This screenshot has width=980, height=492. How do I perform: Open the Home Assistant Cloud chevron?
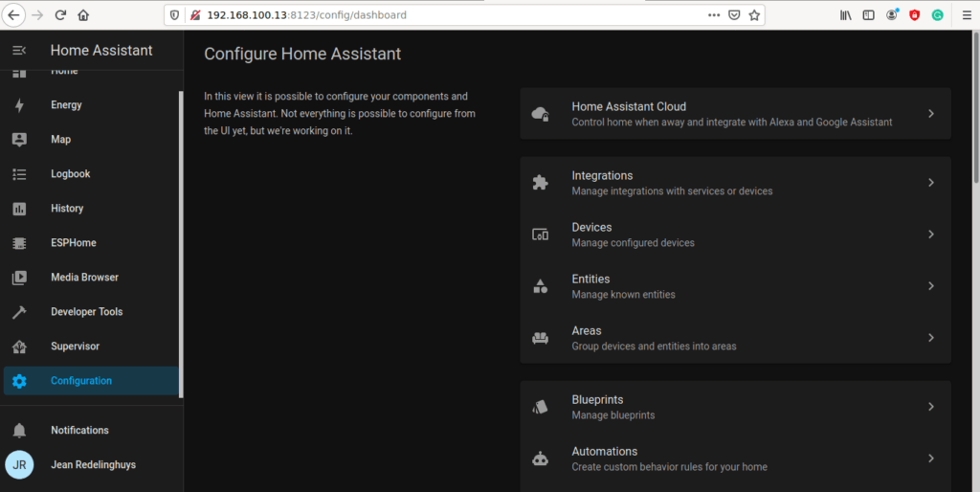[931, 114]
